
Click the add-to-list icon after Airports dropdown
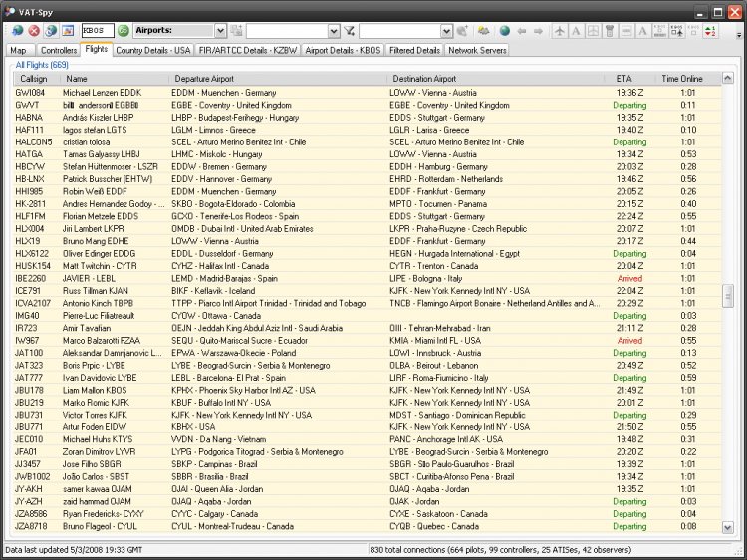[x=236, y=31]
